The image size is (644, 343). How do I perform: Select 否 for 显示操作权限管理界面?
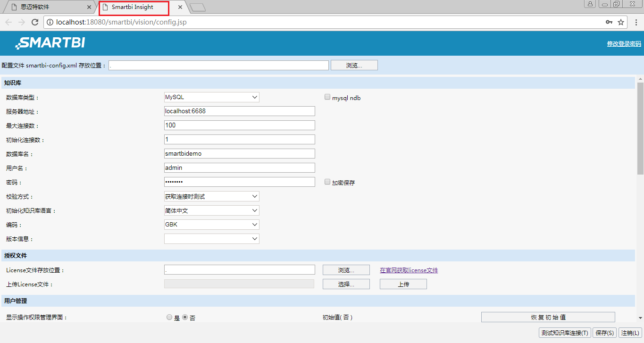185,318
